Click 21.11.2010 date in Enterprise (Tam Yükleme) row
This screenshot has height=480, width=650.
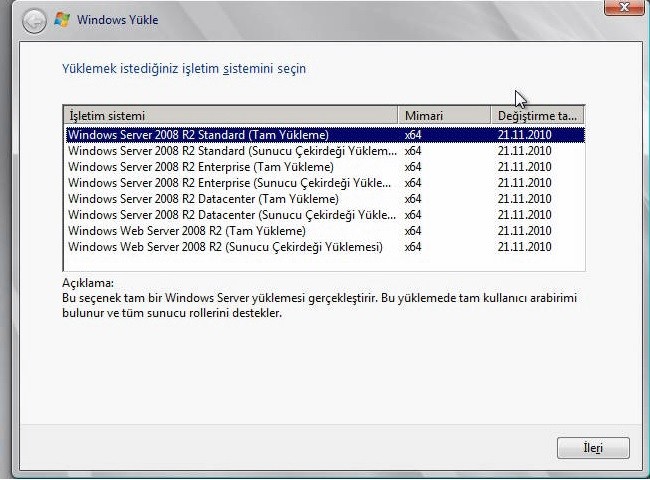point(524,167)
